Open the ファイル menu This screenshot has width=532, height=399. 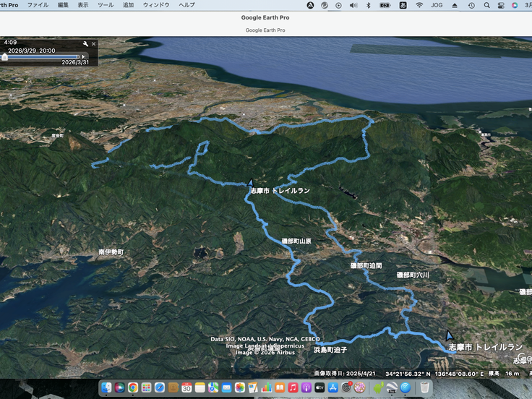click(x=38, y=5)
